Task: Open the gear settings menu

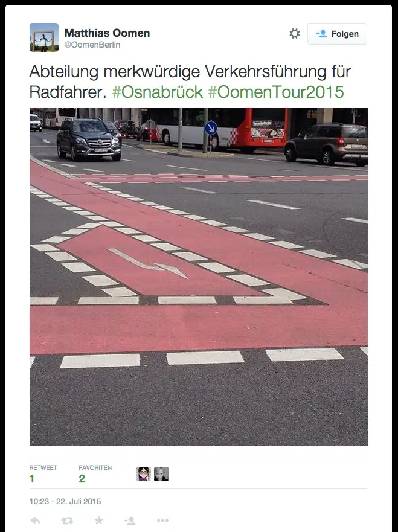Action: pyautogui.click(x=295, y=34)
